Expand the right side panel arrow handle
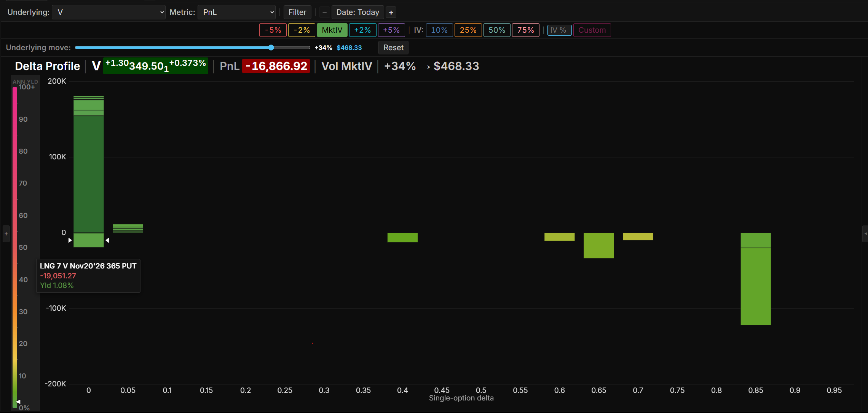This screenshot has height=413, width=868. click(x=865, y=234)
